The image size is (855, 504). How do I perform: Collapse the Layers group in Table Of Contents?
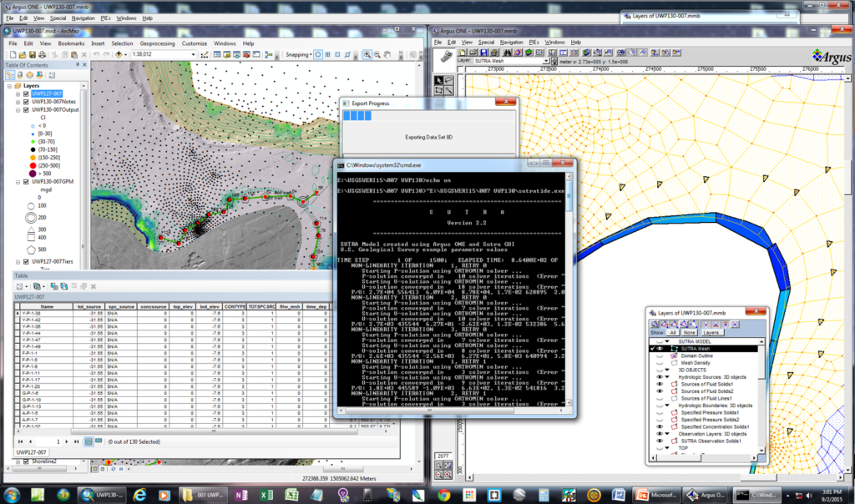click(10, 86)
